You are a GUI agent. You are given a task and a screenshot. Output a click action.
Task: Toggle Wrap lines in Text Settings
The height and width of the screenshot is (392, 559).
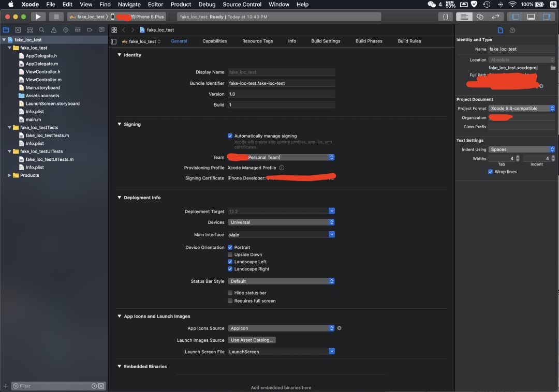(490, 172)
